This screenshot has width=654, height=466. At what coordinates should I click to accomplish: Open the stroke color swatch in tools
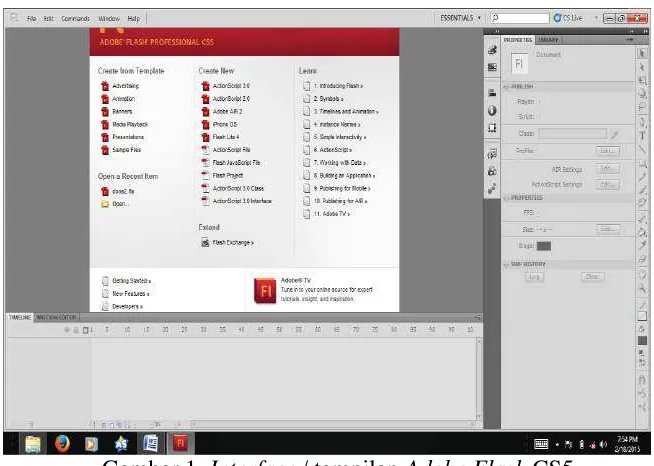tap(642, 316)
